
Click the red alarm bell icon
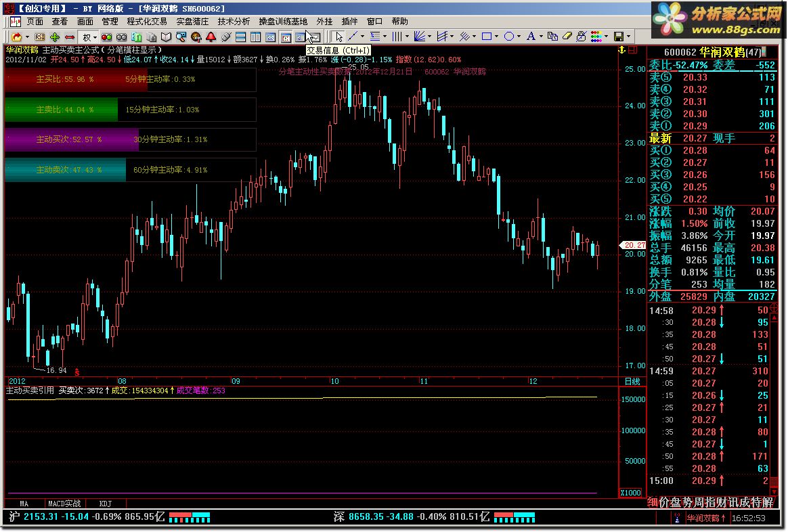[x=211, y=37]
